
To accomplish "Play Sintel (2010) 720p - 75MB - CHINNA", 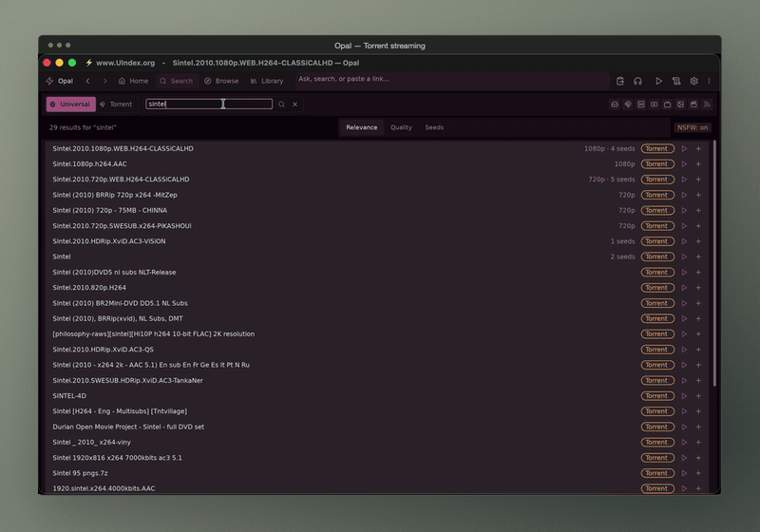I will (684, 210).
